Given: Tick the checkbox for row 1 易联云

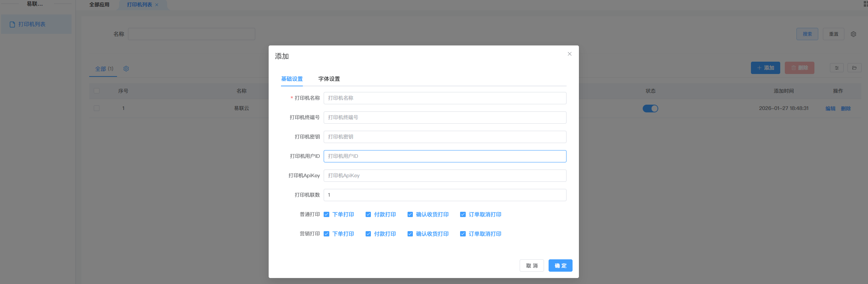Looking at the screenshot, I should coord(97,108).
